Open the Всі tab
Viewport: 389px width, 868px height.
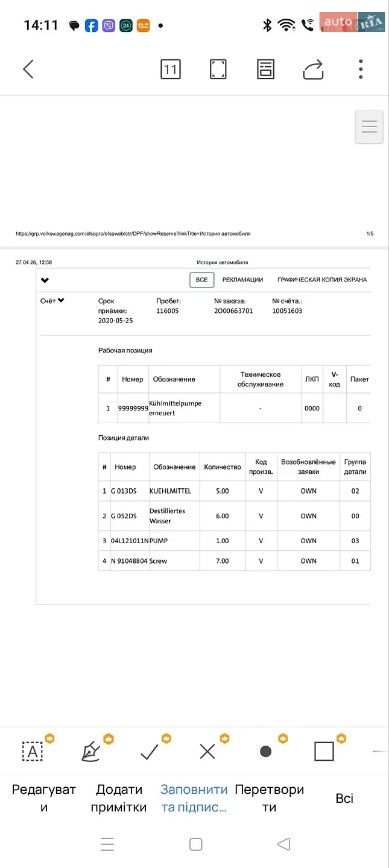pos(344,798)
